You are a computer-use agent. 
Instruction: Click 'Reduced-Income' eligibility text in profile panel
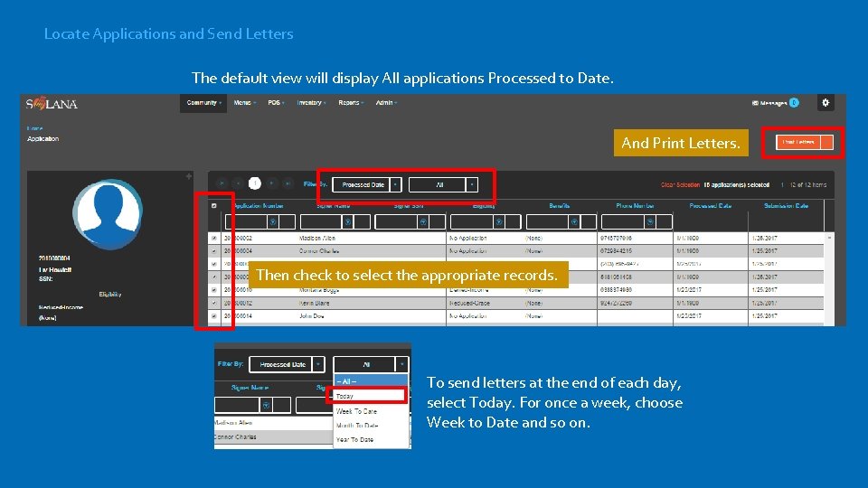pos(61,307)
